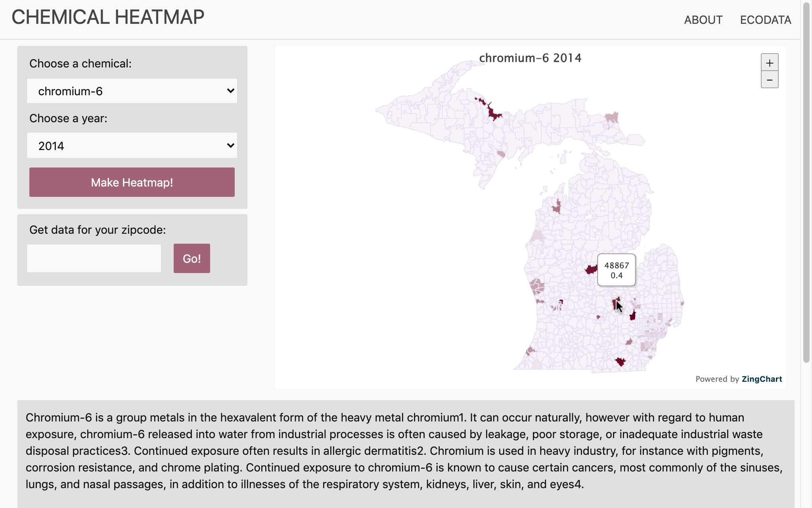Click the 48867 tooltip box
Viewport: 812px width, 508px height.
click(616, 270)
